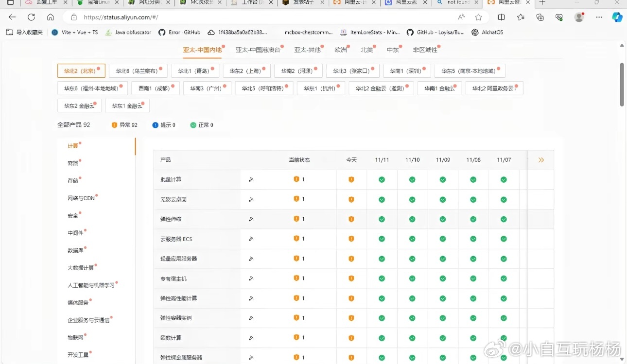This screenshot has height=364, width=627.
Task: Click today's warning icon for 批量计算
Action: pos(351,179)
